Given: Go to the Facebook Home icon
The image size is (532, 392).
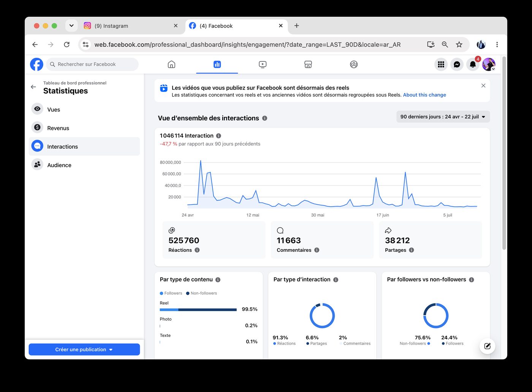Looking at the screenshot, I should pyautogui.click(x=171, y=64).
